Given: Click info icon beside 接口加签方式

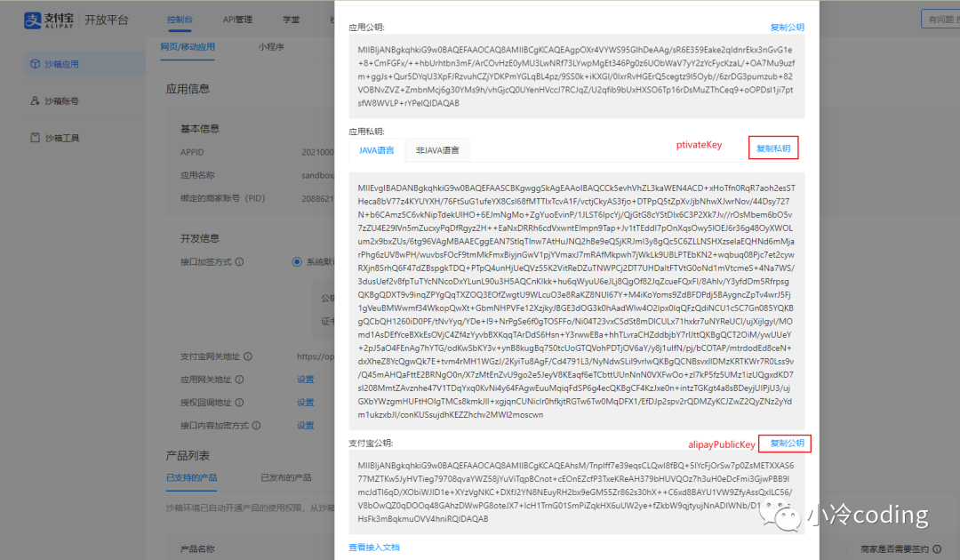Looking at the screenshot, I should pos(239,262).
